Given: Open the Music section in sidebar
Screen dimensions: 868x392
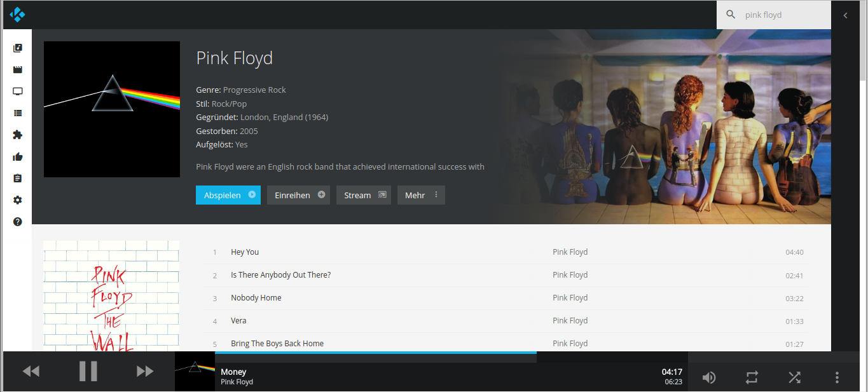Looking at the screenshot, I should tap(18, 48).
